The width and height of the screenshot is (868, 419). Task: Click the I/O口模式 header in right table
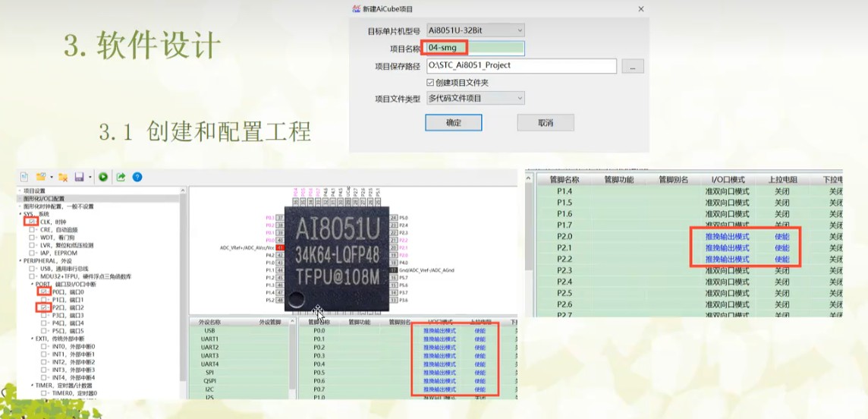(728, 179)
